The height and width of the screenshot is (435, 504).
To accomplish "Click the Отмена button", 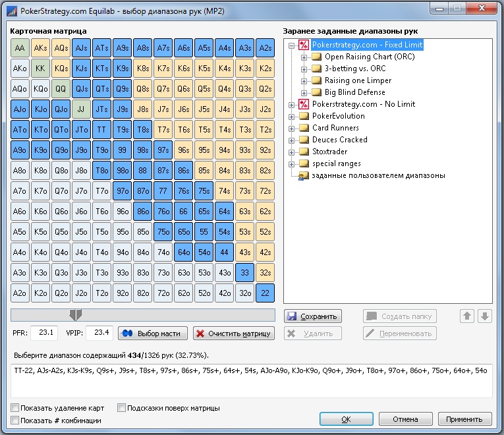I will point(405,419).
